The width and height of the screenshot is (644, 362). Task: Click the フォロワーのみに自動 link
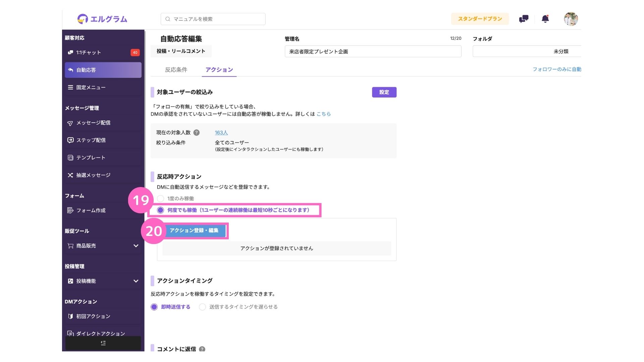(557, 69)
